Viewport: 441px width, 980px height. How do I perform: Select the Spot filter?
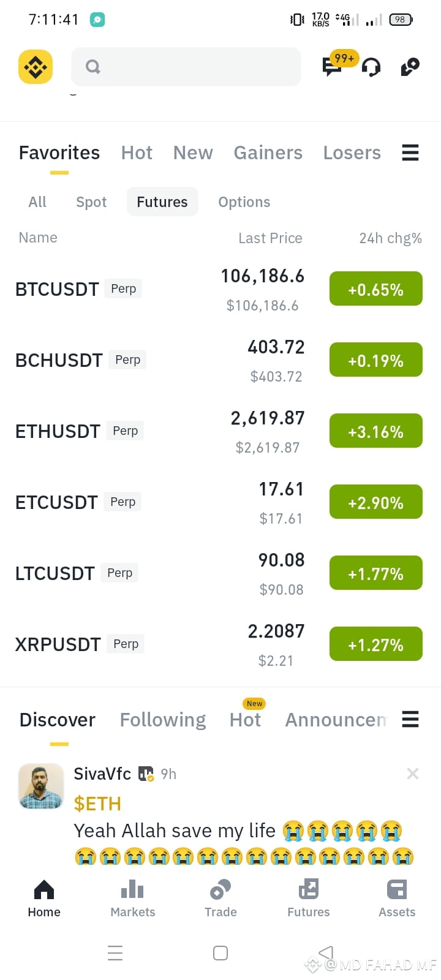pyautogui.click(x=91, y=202)
